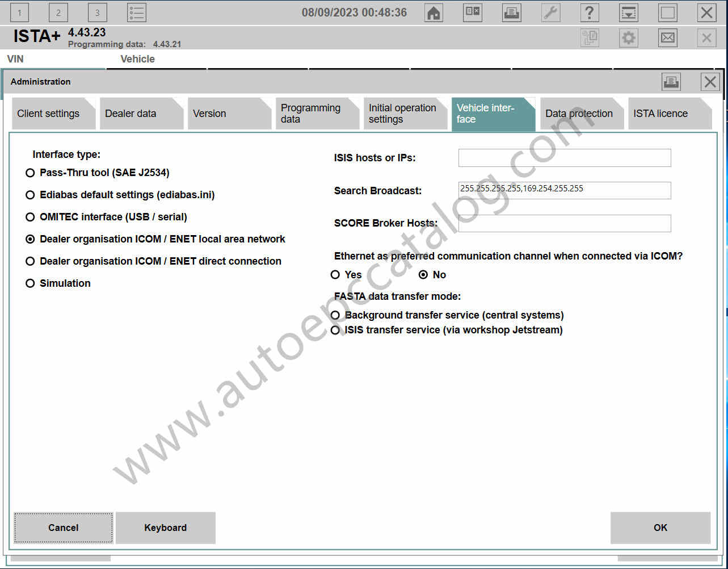Open the settings gear icon

[629, 38]
